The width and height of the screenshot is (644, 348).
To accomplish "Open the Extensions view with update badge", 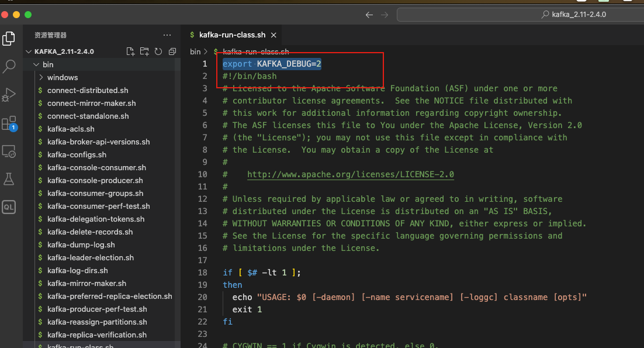I will point(9,123).
